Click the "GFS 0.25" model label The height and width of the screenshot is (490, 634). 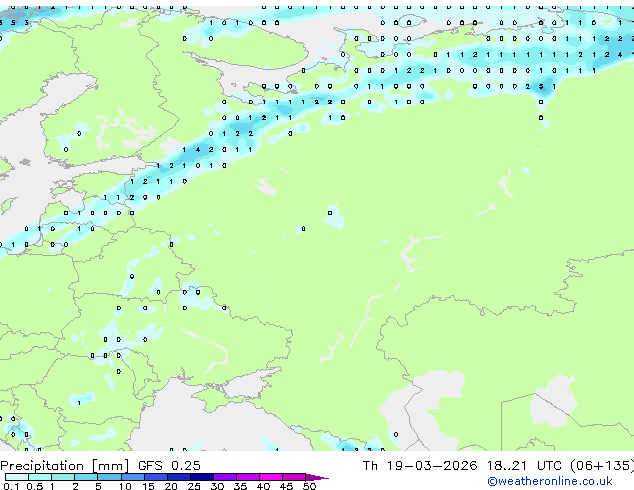pyautogui.click(x=169, y=466)
